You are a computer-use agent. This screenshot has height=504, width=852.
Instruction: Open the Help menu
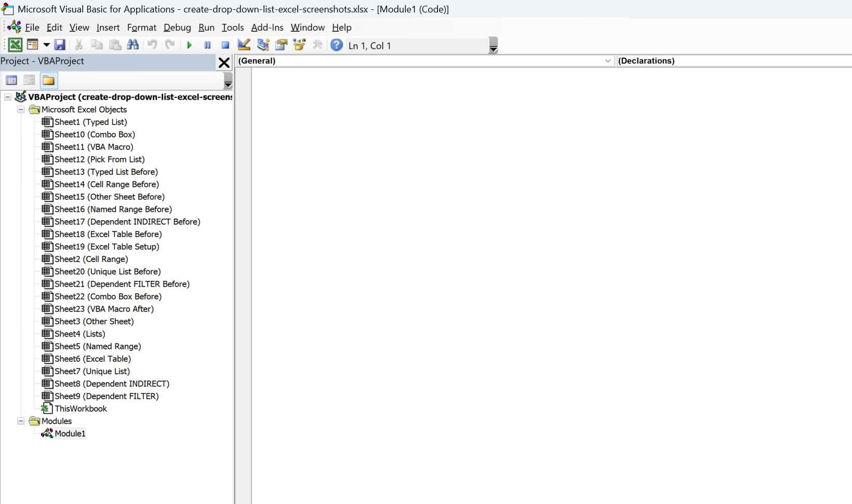(x=342, y=28)
